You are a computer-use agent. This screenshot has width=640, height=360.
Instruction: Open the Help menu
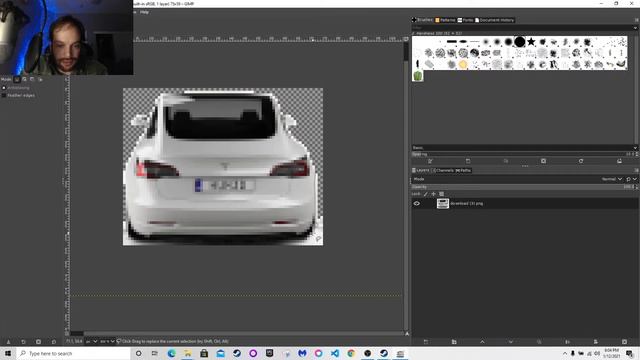144,12
